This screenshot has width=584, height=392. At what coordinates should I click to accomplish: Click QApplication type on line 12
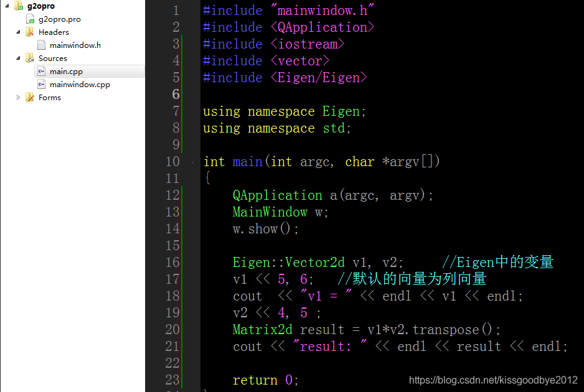tap(278, 195)
